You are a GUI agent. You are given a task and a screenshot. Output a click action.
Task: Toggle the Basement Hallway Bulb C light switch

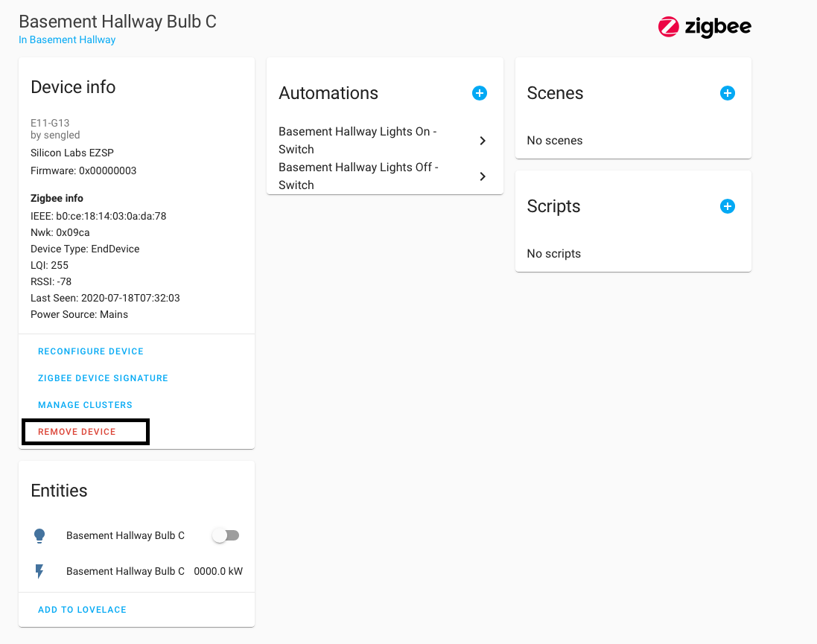point(226,535)
